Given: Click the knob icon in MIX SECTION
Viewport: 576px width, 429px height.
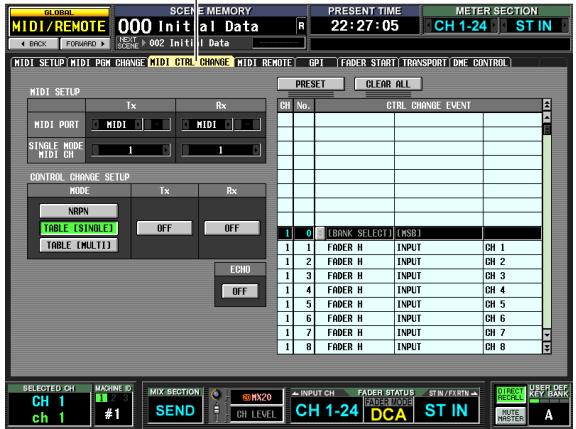Looking at the screenshot, I should 216,395.
